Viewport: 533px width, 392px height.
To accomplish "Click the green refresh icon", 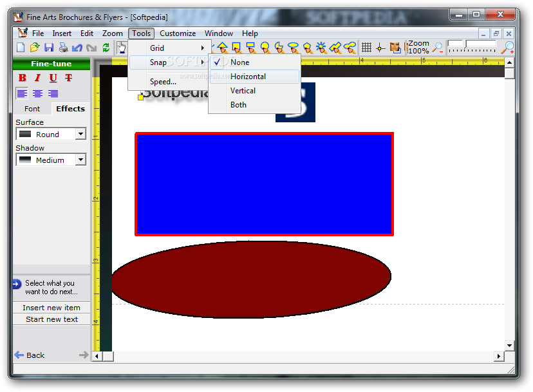I will click(x=106, y=48).
